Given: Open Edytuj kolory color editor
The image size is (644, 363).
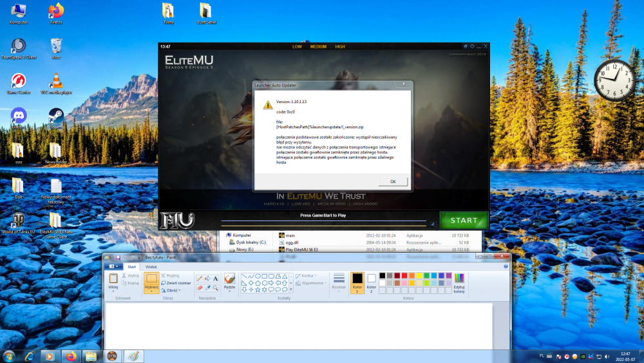Looking at the screenshot, I should click(x=459, y=283).
